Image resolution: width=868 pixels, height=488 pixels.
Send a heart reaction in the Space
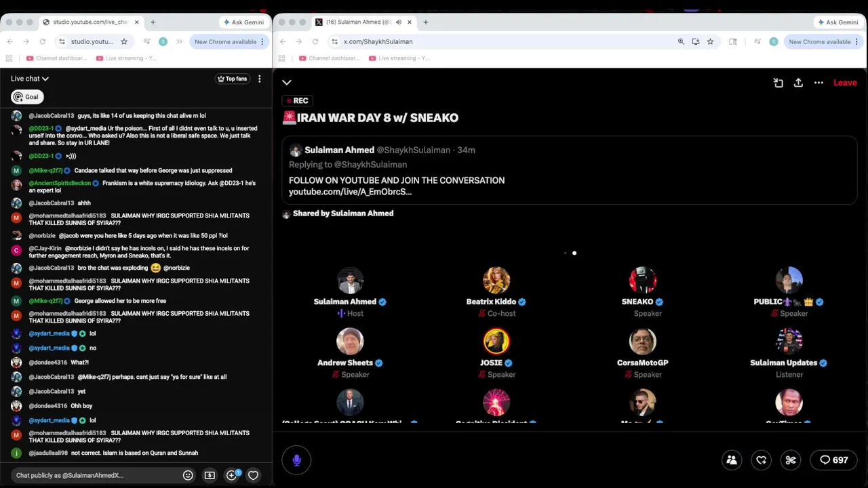(x=762, y=460)
